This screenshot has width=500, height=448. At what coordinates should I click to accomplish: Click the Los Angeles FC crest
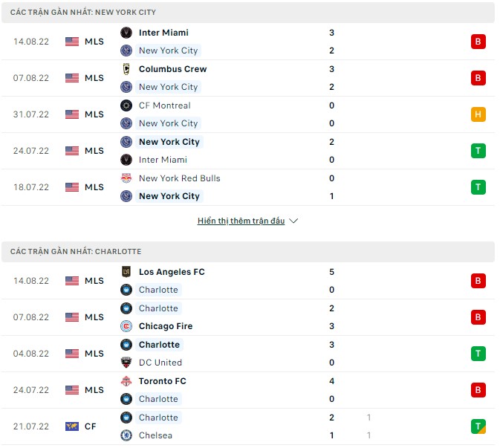pos(126,272)
